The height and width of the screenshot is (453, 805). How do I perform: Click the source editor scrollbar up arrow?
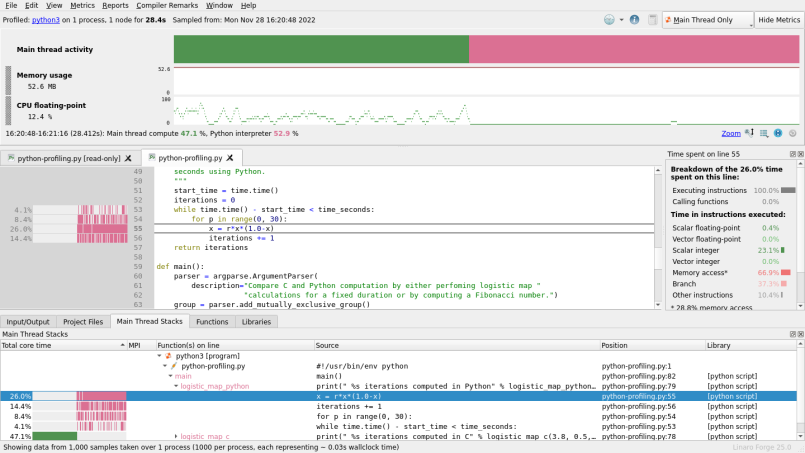tap(658, 170)
